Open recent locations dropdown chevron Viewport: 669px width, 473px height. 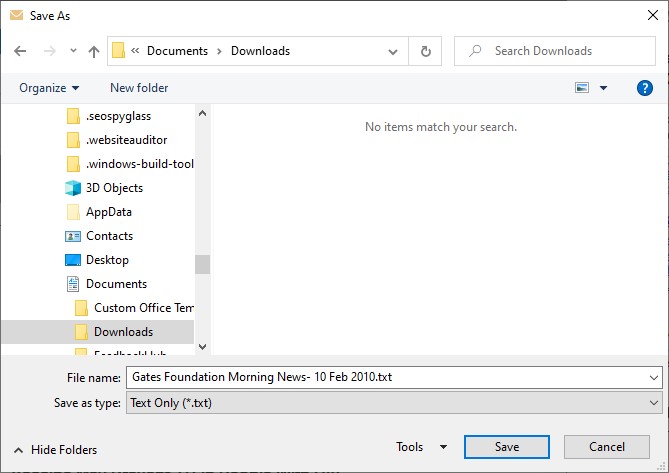(x=73, y=51)
